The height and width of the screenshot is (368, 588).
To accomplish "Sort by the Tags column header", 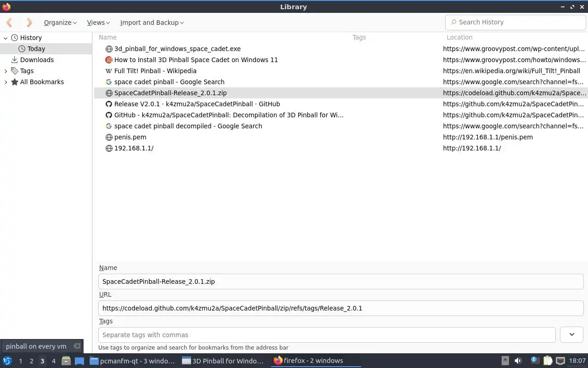I will coord(359,37).
